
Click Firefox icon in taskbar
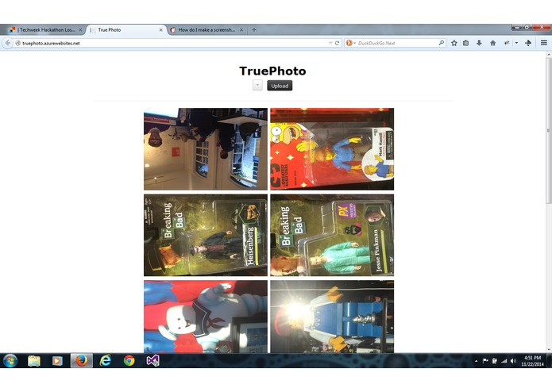[82, 361]
